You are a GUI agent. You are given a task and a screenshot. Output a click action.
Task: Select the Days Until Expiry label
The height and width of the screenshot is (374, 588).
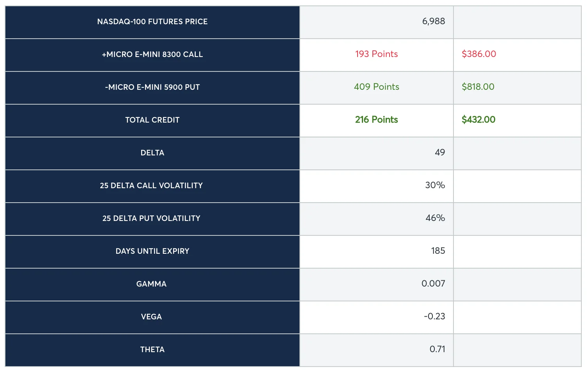tap(152, 251)
